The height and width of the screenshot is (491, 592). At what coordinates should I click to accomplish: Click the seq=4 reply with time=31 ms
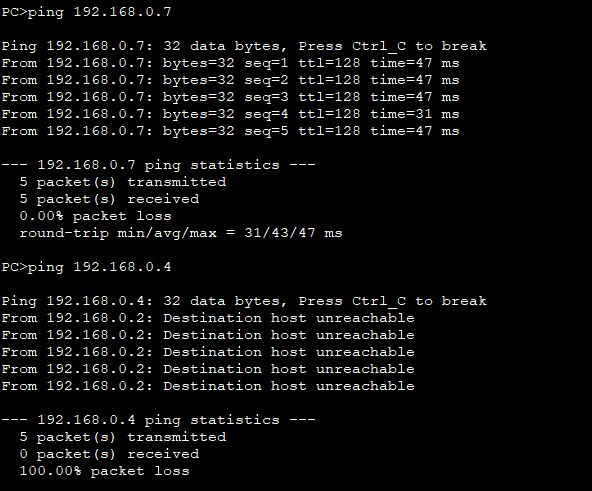[x=230, y=114]
